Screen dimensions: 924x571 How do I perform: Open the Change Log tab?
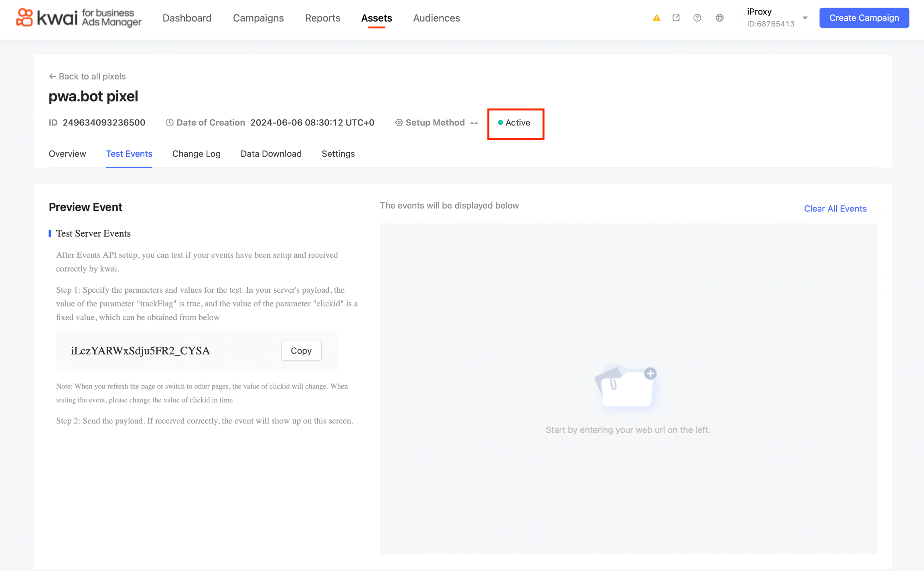pos(196,154)
